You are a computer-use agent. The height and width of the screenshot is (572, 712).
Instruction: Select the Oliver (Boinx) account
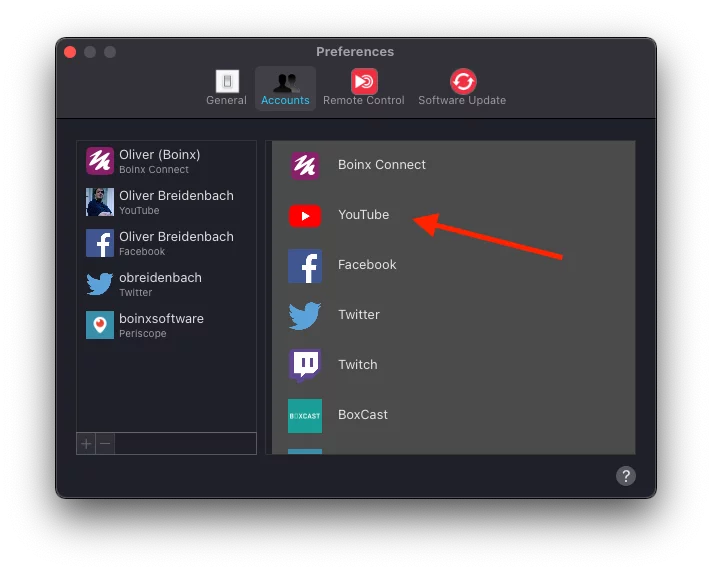(x=166, y=161)
